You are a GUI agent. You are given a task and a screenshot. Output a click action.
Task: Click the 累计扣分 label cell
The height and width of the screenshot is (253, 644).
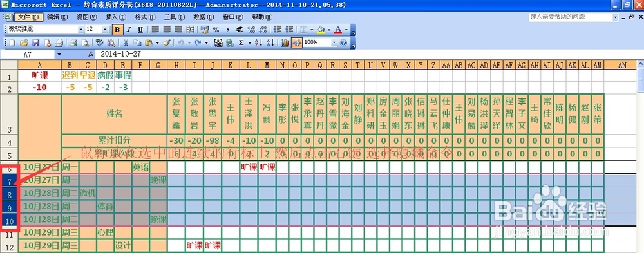114,140
